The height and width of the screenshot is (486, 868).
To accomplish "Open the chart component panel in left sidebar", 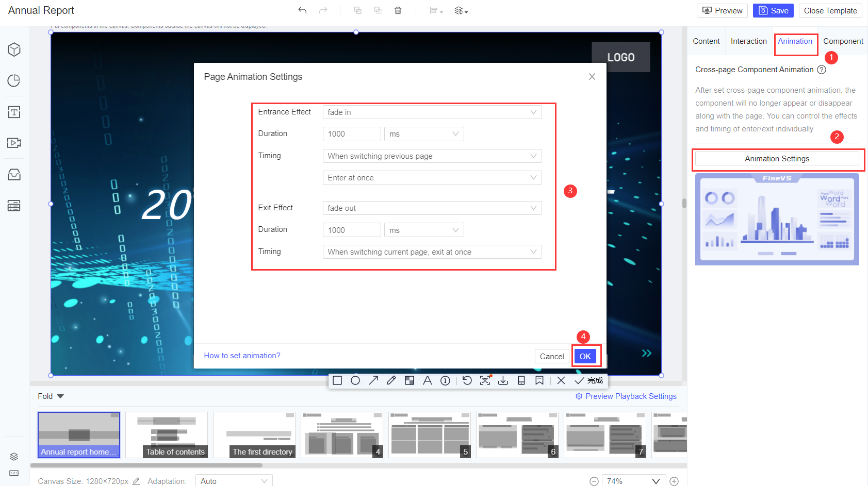I will 13,80.
